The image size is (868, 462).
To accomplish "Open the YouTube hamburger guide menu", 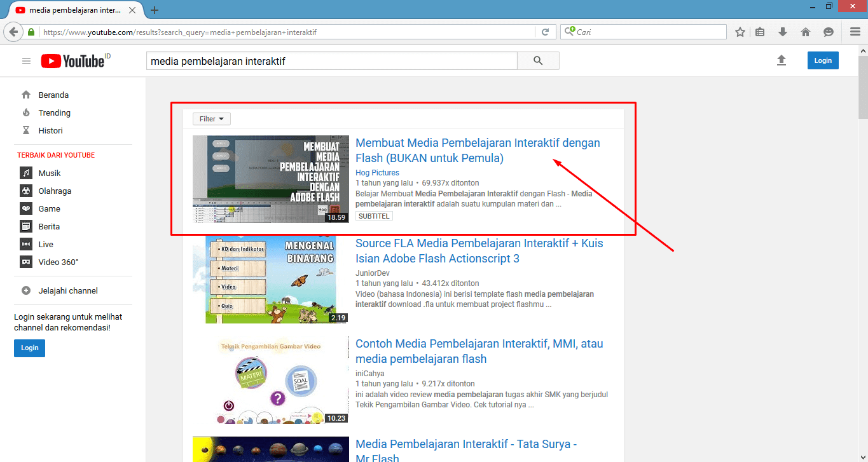I will 26,61.
